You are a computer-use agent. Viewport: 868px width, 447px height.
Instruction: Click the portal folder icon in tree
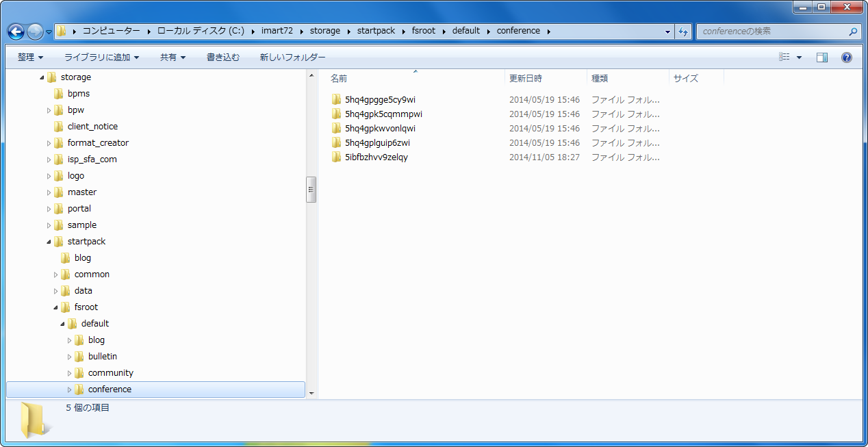(59, 209)
